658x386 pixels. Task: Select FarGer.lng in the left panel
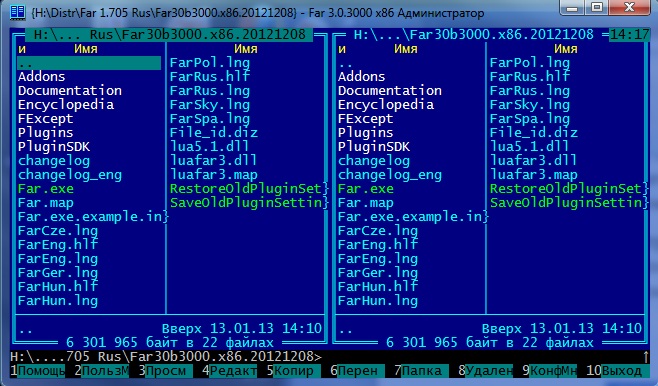[x=57, y=273]
